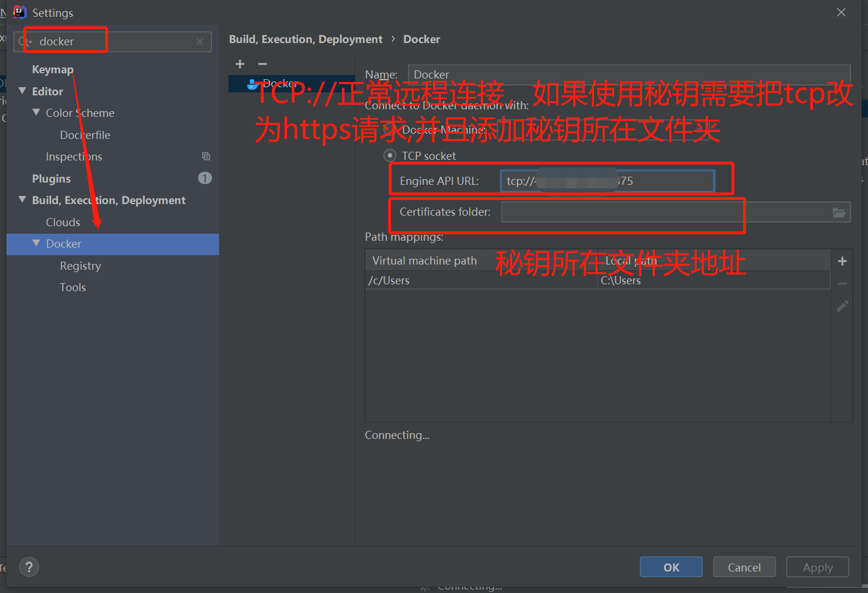Click the copy icon beside Inspections
The image size is (868, 593).
click(x=206, y=156)
